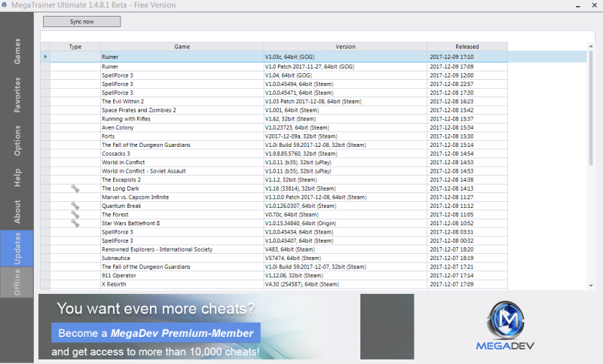Image resolution: width=603 pixels, height=364 pixels.
Task: Sort by the Version column header
Action: pos(345,47)
